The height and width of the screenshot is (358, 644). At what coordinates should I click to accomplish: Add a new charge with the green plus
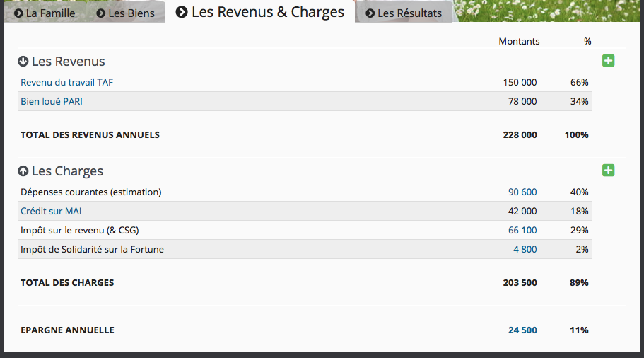pos(608,171)
